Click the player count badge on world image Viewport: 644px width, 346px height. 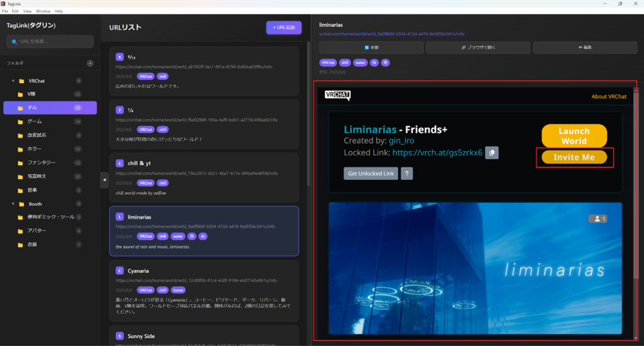tap(597, 219)
